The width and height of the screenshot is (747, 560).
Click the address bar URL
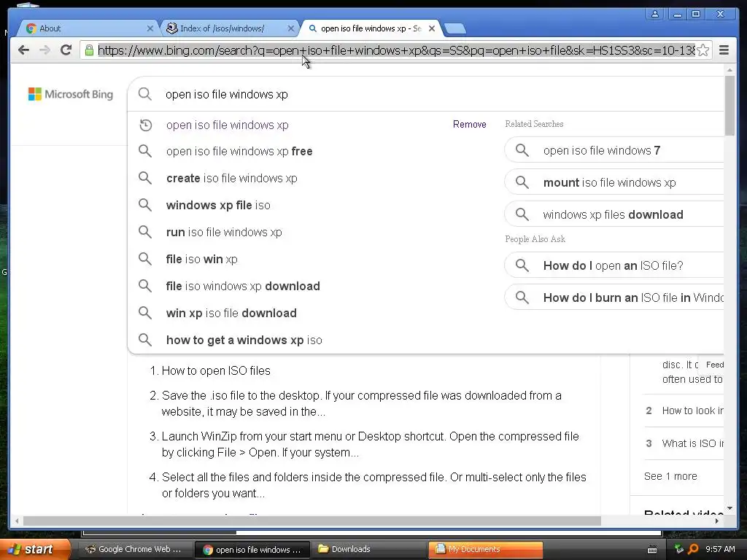395,50
